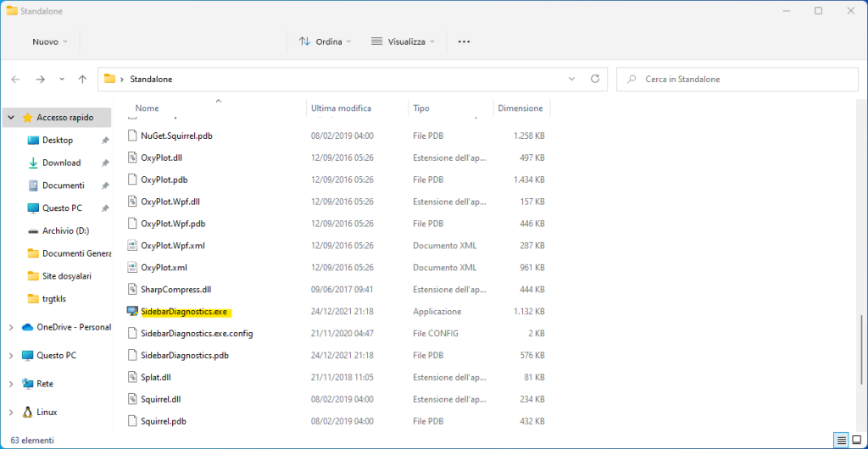This screenshot has height=449, width=868.
Task: Go up one folder level arrow
Action: [x=82, y=79]
